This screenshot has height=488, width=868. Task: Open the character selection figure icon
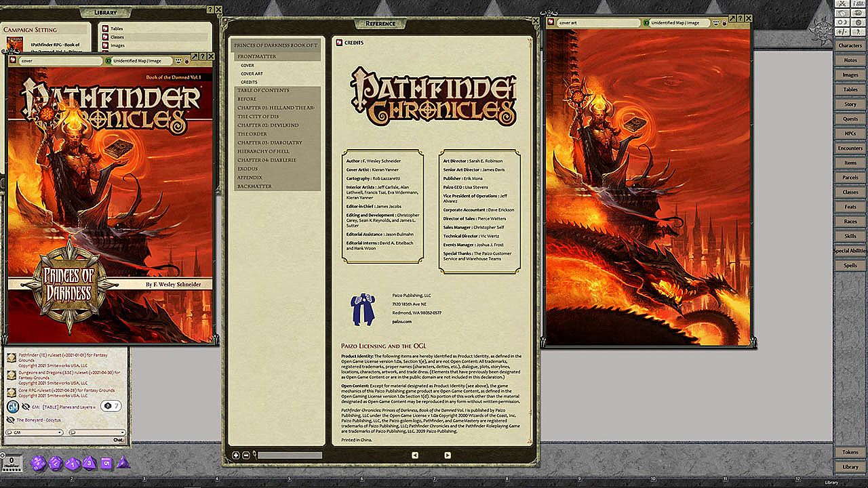859,32
